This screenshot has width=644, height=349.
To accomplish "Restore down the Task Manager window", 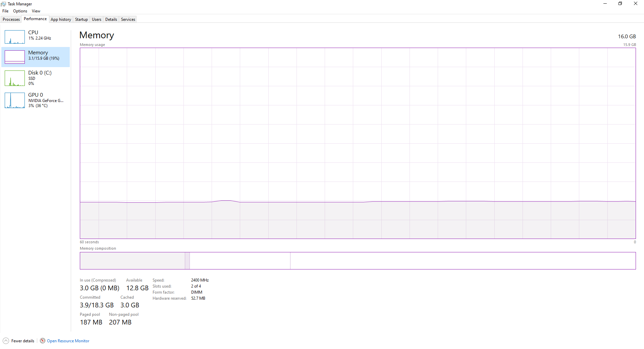I will [x=620, y=4].
